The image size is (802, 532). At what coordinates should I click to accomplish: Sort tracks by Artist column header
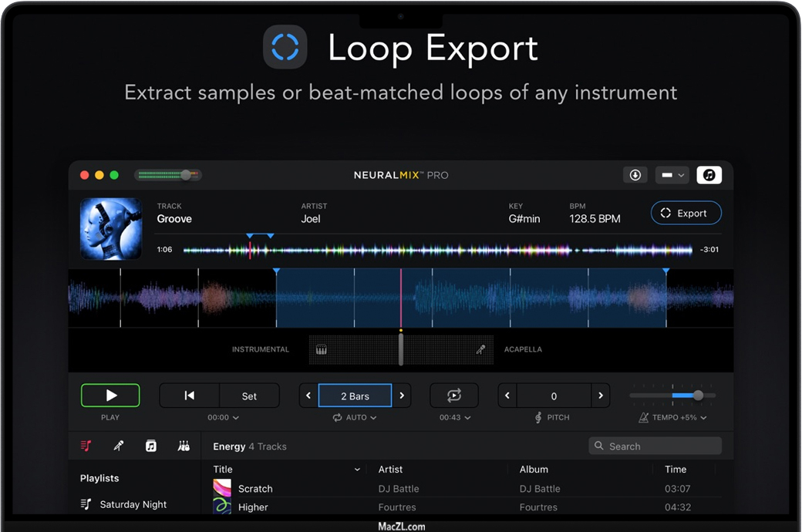tap(390, 469)
